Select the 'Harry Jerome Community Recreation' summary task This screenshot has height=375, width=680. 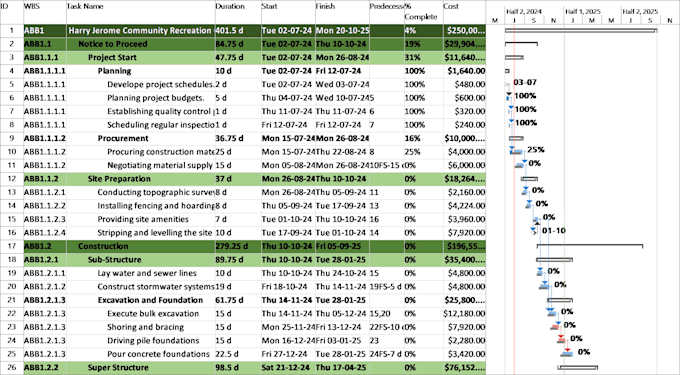pos(140,31)
